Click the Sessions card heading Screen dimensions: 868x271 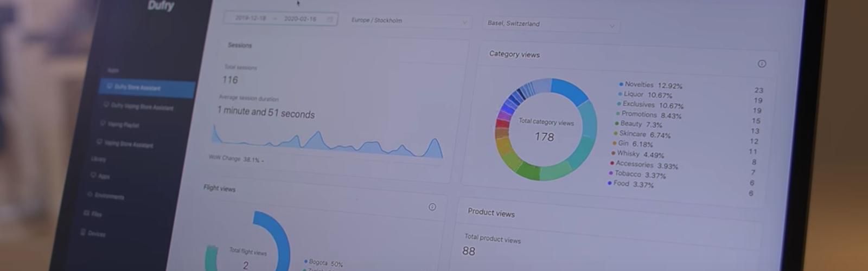240,46
